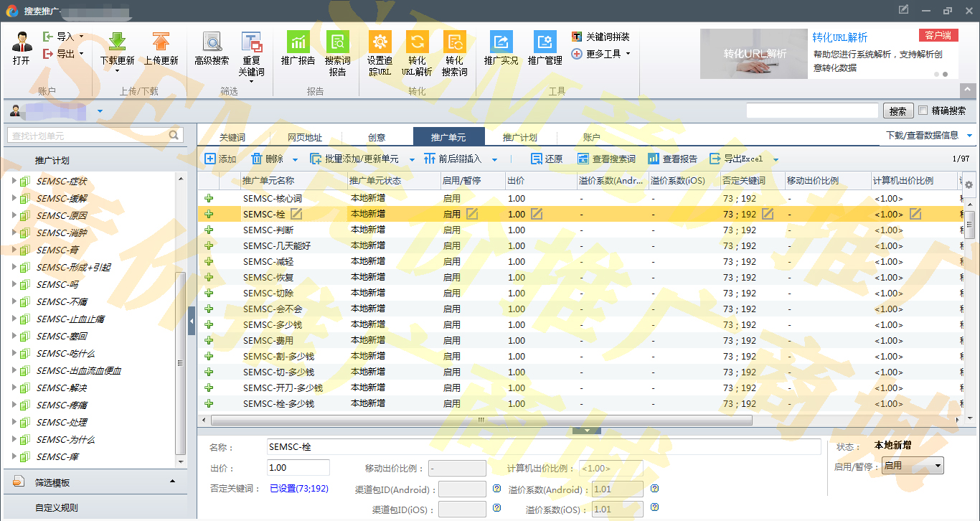Click the 设置追踪URL gear icon
The image size is (980, 521).
click(380, 41)
